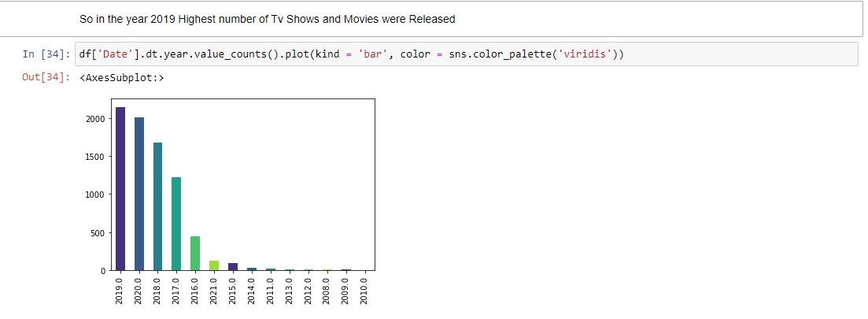Image resolution: width=868 pixels, height=319 pixels.
Task: Click sns.color_palette in the code
Action: tap(501, 54)
